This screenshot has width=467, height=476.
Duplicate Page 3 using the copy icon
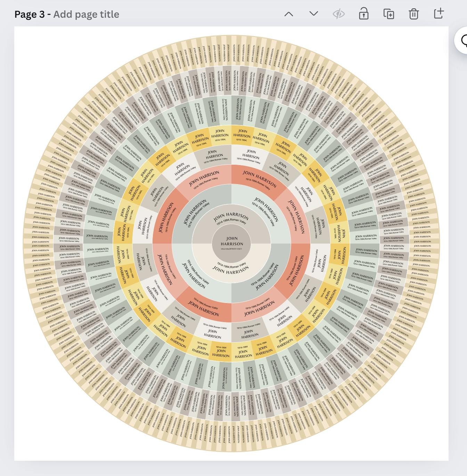pyautogui.click(x=388, y=14)
